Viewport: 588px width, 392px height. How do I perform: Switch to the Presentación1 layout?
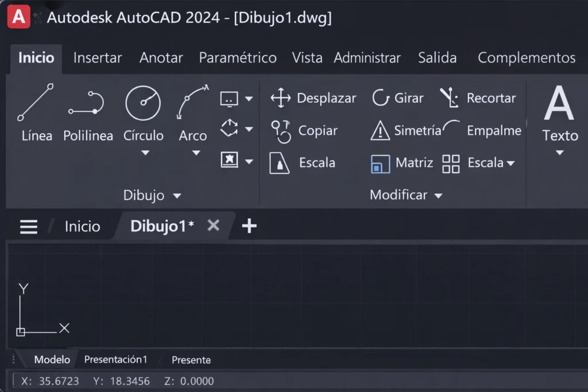pyautogui.click(x=115, y=359)
